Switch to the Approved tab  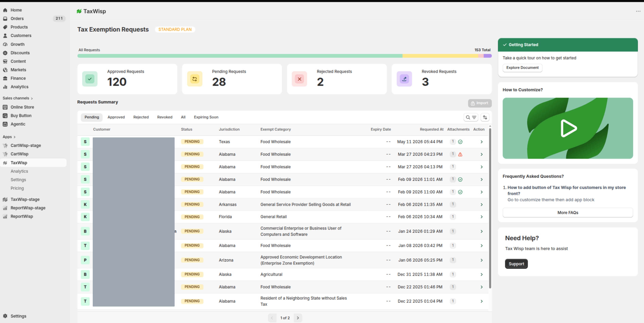[116, 117]
